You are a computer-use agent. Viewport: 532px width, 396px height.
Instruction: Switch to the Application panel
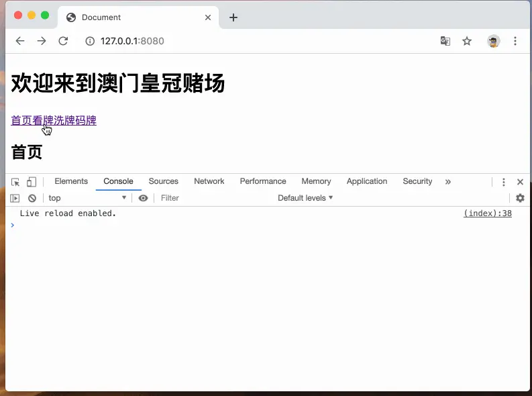pyautogui.click(x=367, y=181)
